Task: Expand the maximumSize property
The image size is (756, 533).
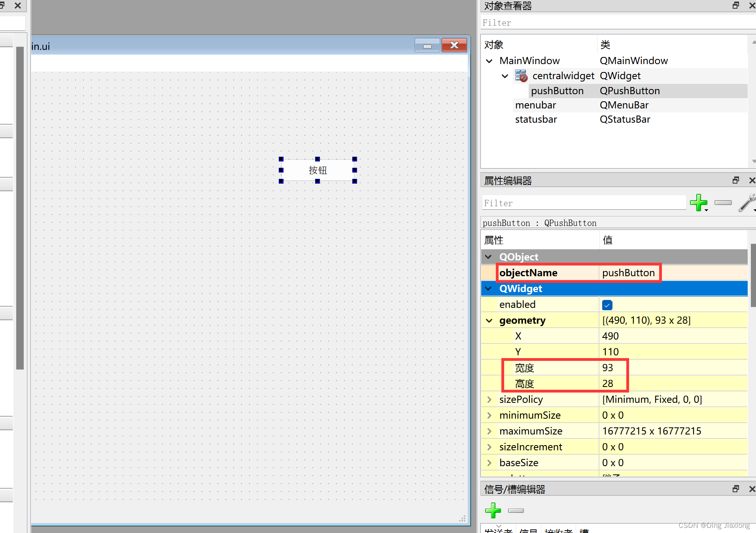Action: pyautogui.click(x=489, y=431)
